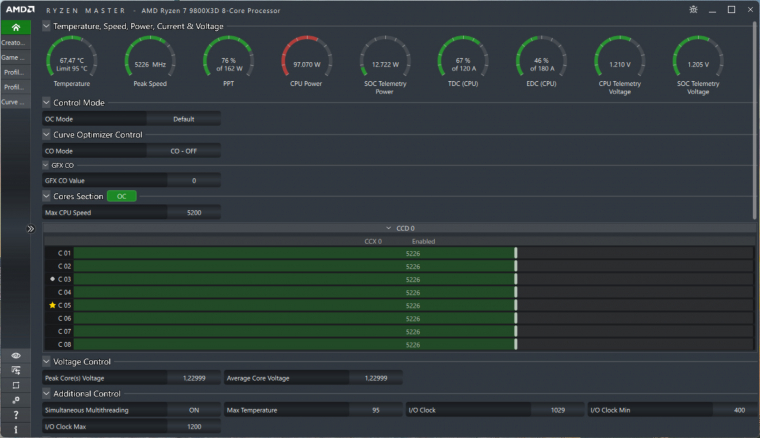
Task: Click the SOC Telemetry Voltage gauge
Action: [x=698, y=65]
